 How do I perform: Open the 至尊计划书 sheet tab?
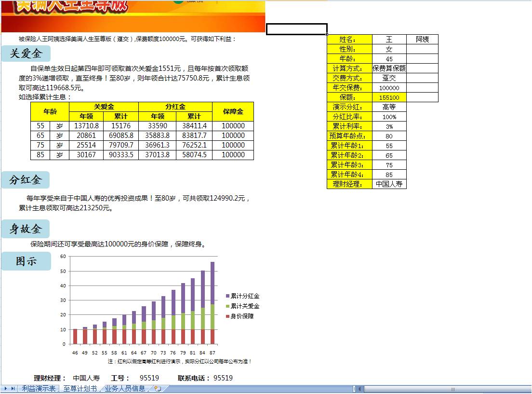coord(80,389)
